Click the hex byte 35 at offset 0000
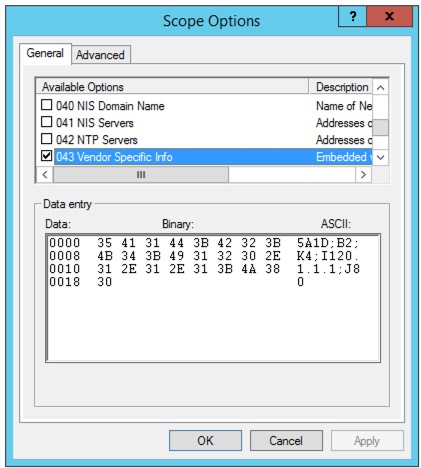 104,243
